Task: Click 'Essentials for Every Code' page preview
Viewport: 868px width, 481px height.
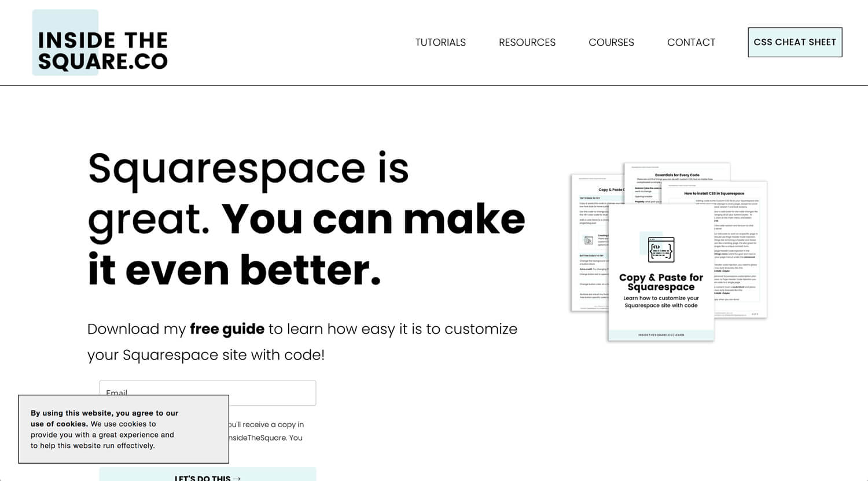Action: 677,176
